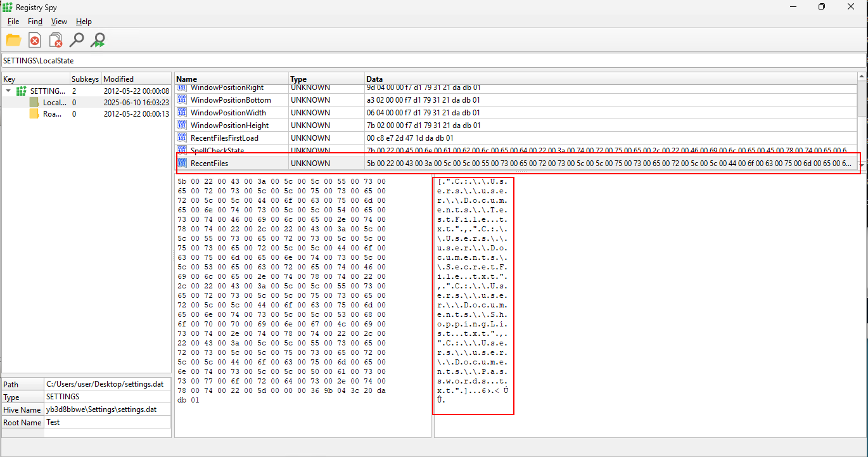This screenshot has height=457, width=868.
Task: Open the Find menu
Action: click(x=35, y=22)
